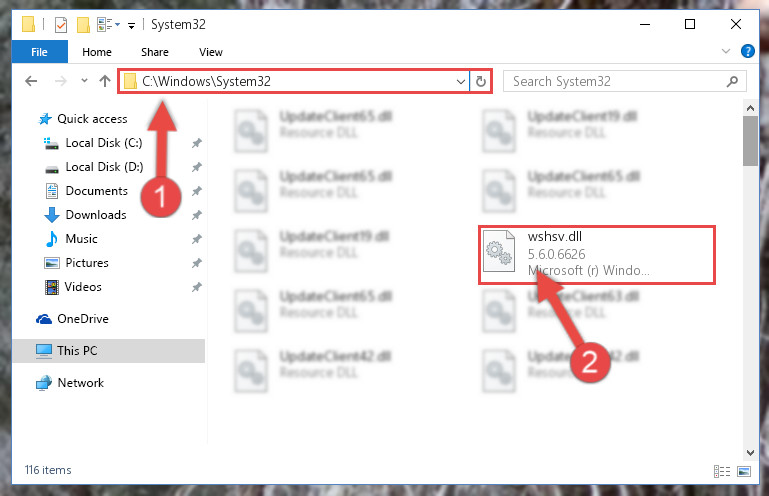The height and width of the screenshot is (496, 769).
Task: Open the Help question mark icon
Action: pos(747,51)
